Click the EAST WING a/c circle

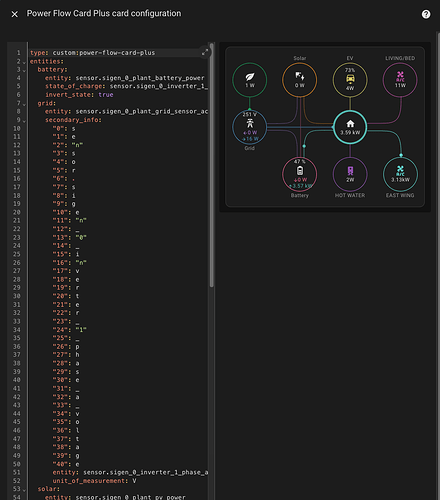click(400, 174)
